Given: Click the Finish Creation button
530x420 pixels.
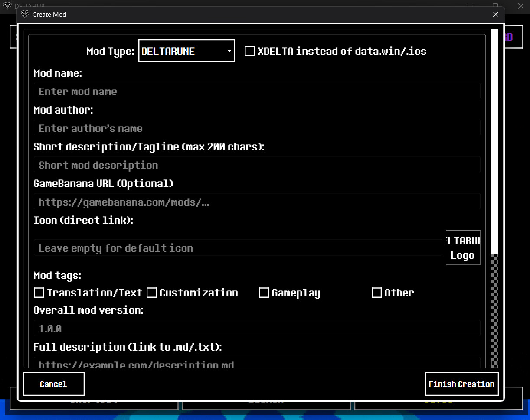Looking at the screenshot, I should click(461, 384).
